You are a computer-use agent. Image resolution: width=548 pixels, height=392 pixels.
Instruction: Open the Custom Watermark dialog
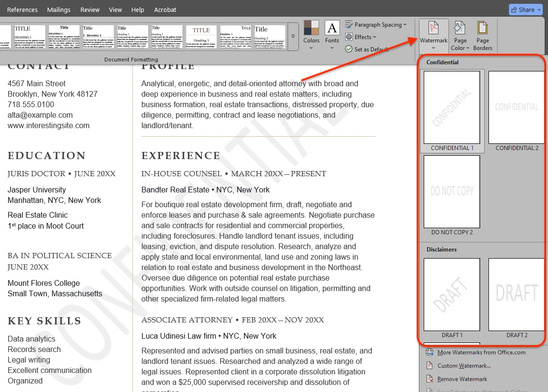[x=464, y=366]
